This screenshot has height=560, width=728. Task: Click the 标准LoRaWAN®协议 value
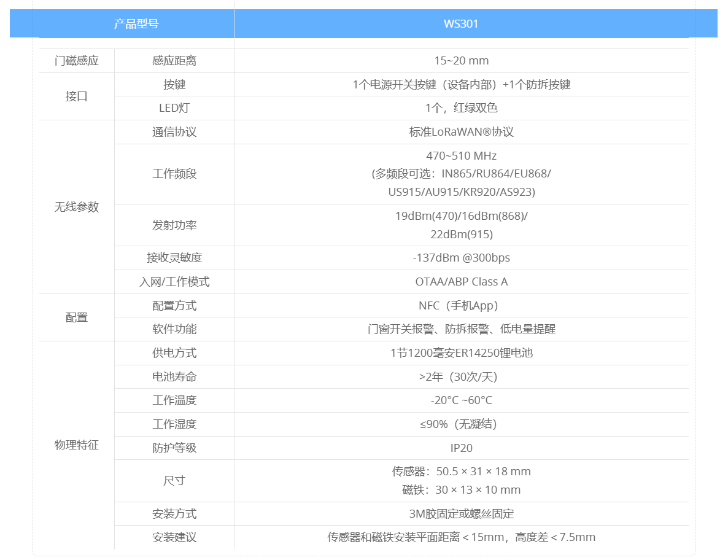tap(461, 132)
